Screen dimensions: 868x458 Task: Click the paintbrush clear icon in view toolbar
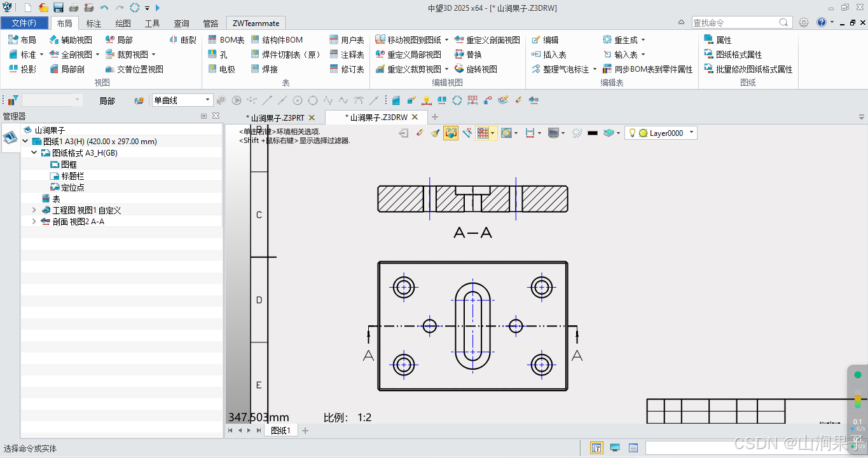[x=435, y=133]
